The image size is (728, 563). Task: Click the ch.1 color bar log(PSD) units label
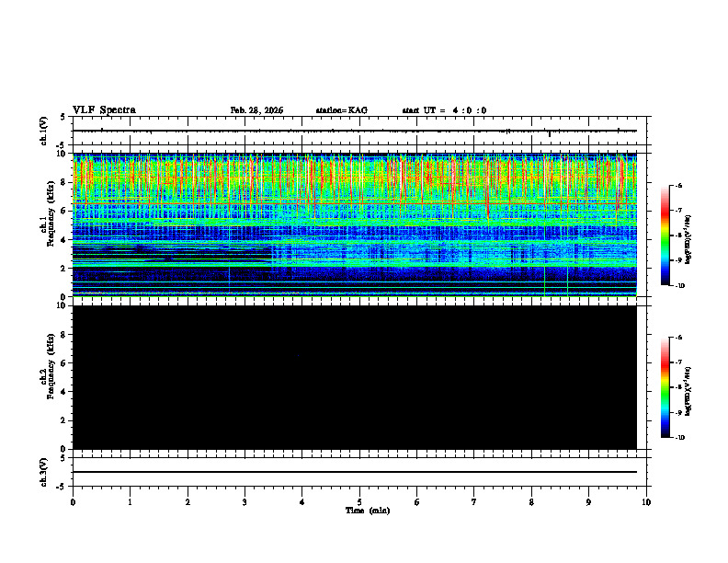688,239
